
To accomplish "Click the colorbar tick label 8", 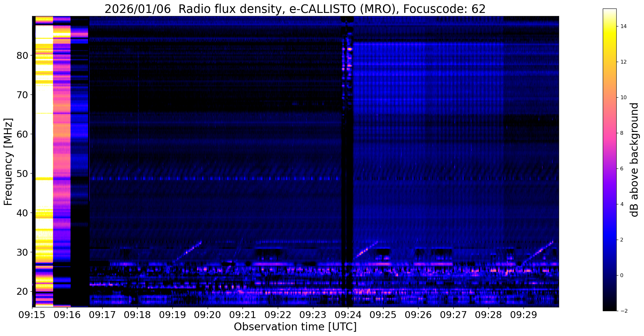I will [621, 133].
